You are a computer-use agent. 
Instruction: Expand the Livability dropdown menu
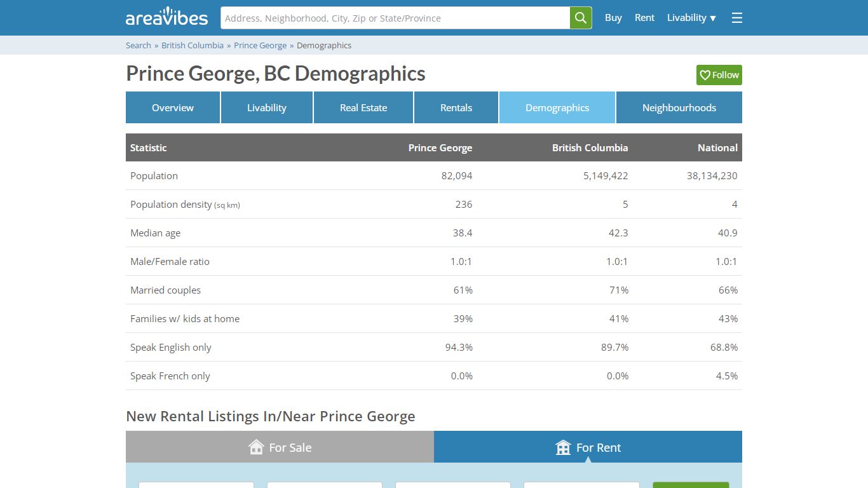tap(691, 18)
